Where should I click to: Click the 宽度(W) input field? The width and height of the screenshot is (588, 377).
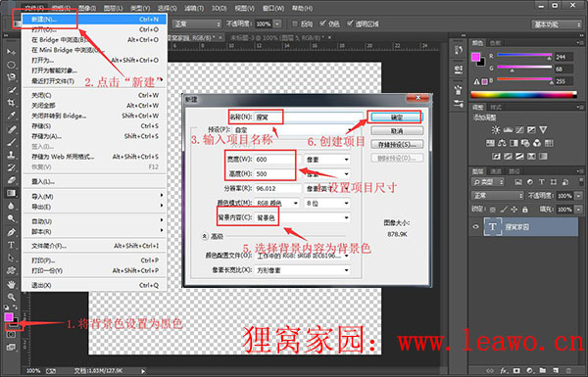[274, 160]
